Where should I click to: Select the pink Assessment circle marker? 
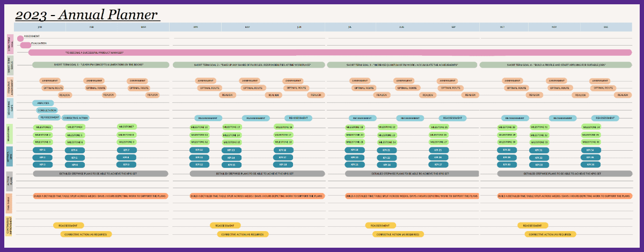20,38
